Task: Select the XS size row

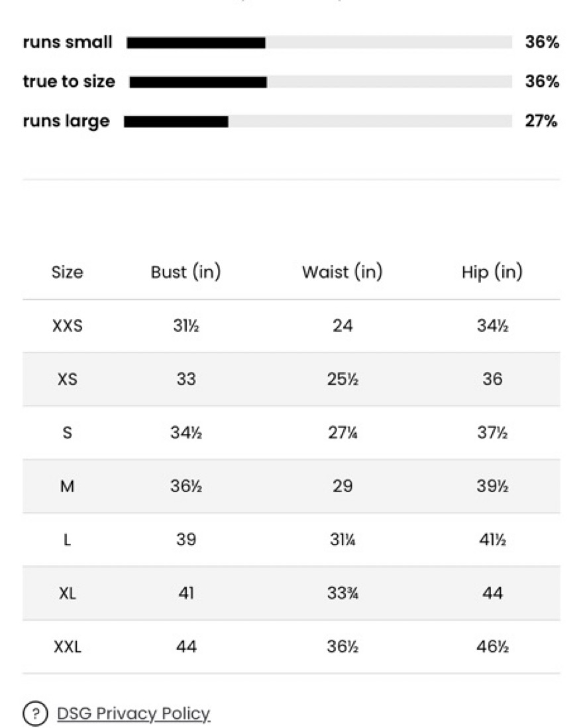Action: [291, 380]
